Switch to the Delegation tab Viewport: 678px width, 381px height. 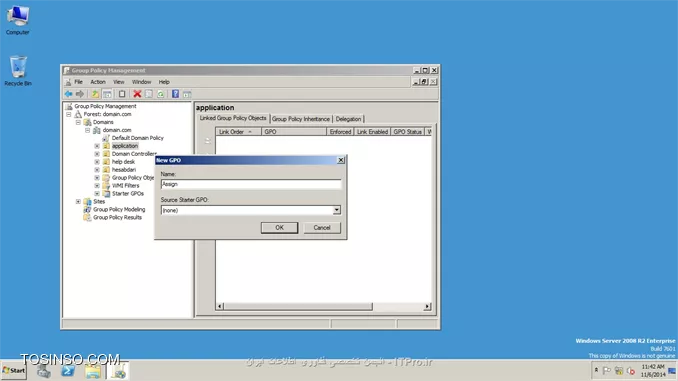click(x=348, y=119)
